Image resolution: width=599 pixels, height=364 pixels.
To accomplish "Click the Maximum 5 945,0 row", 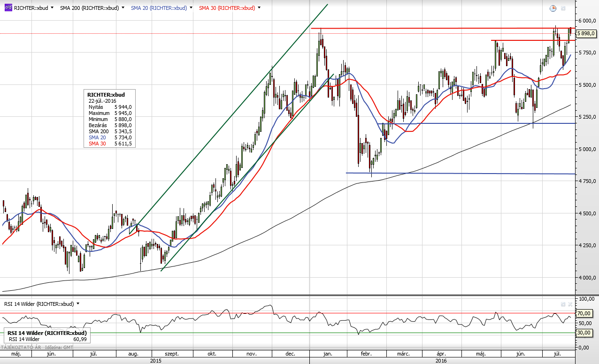I will point(110,113).
